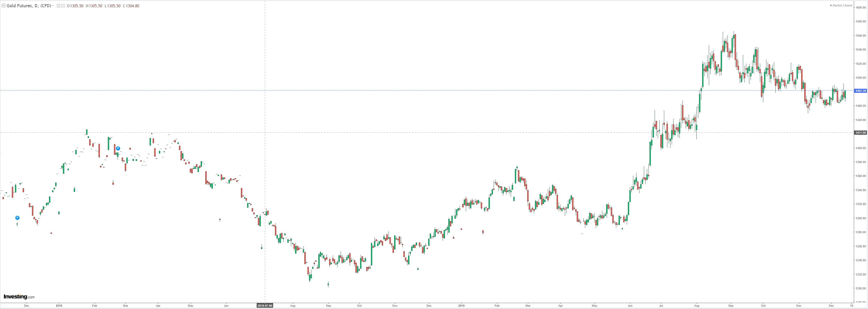
Task: Collapse the Gold Futures legend box
Action: point(3,6)
